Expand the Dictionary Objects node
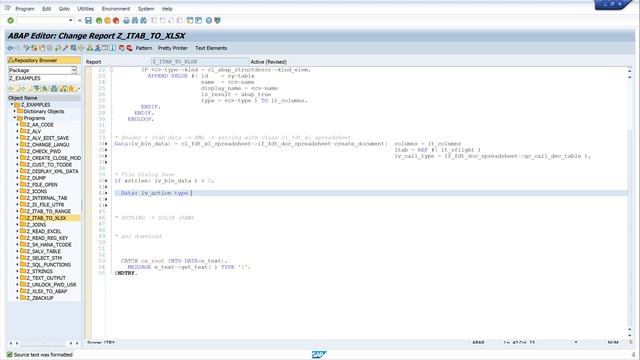640x360 pixels. coord(15,111)
